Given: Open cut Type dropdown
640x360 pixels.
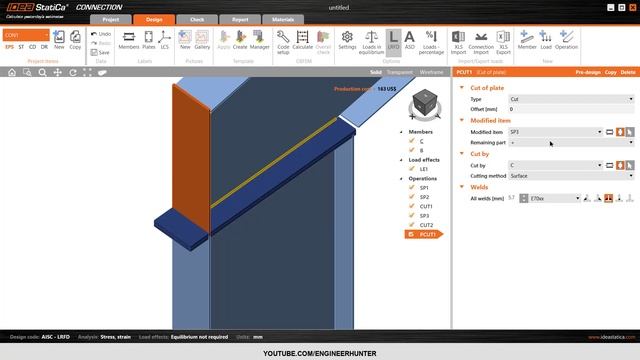Looking at the screenshot, I should [x=571, y=99].
